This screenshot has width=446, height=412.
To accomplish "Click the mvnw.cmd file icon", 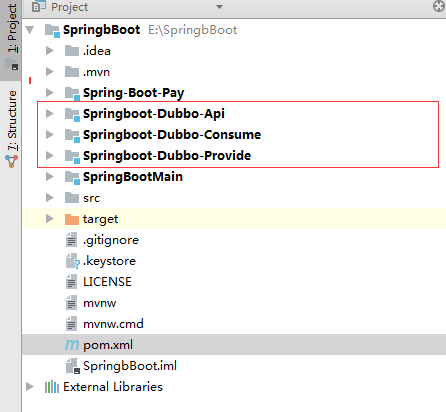I will [71, 324].
